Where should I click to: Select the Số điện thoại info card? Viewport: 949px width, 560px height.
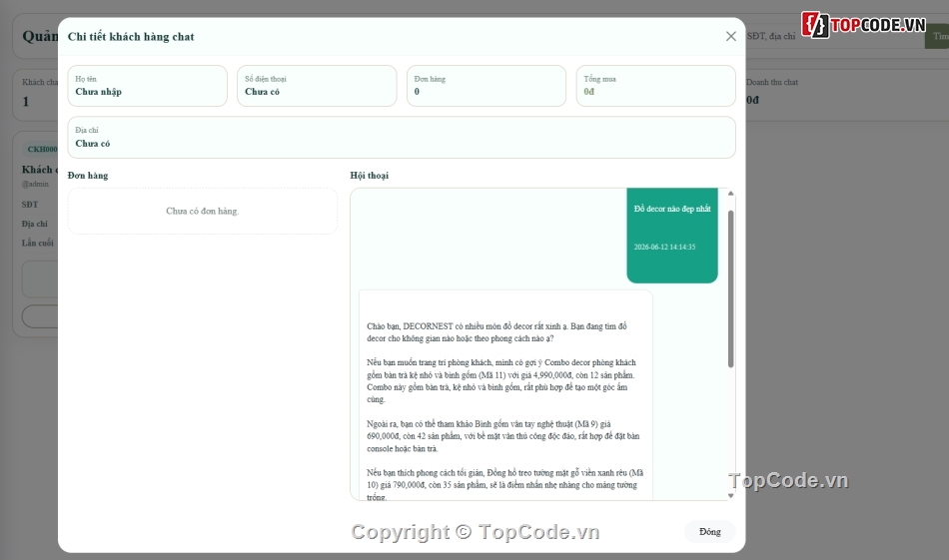[x=317, y=86]
